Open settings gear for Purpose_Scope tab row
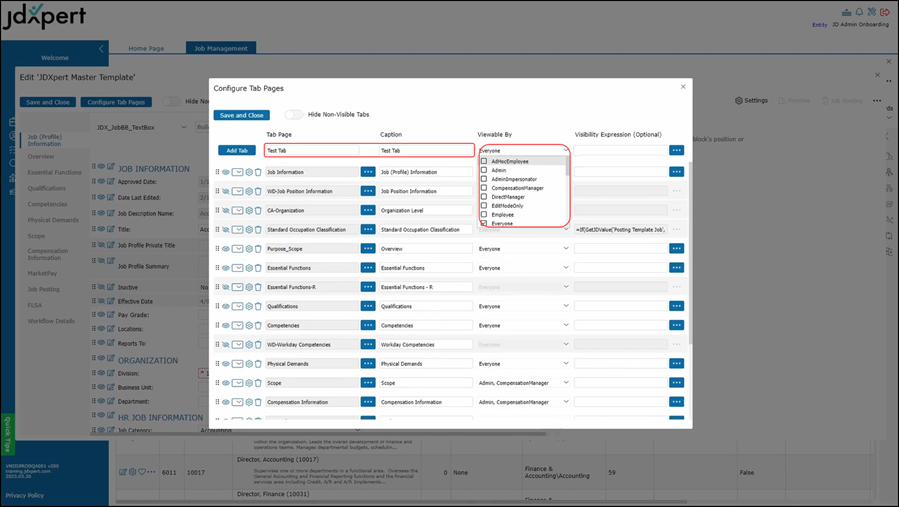899x508 pixels. point(249,249)
